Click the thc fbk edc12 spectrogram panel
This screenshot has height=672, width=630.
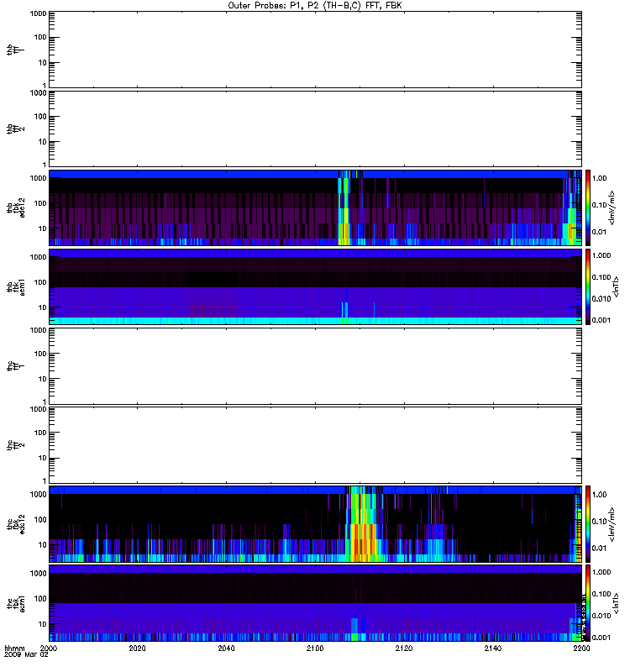coord(315,524)
